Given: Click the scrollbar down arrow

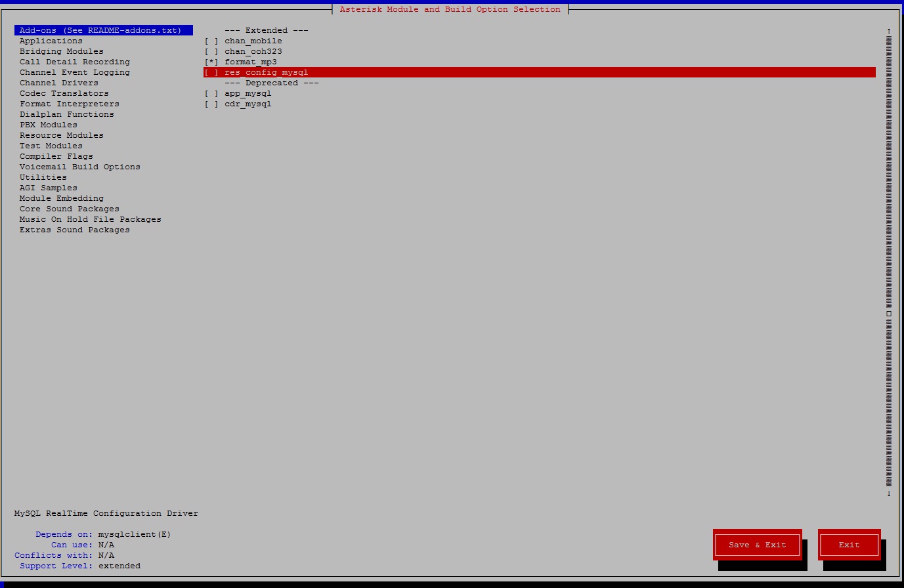Looking at the screenshot, I should (x=888, y=492).
